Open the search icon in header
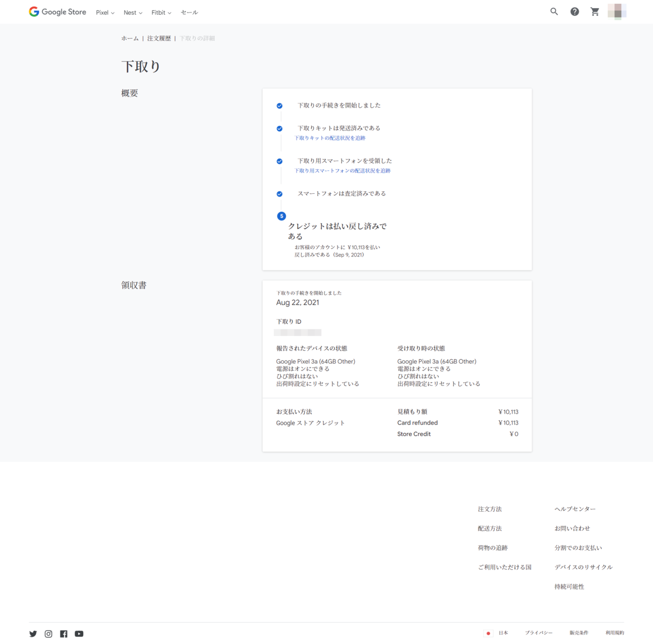Viewport: 653px width, 644px height. (554, 11)
